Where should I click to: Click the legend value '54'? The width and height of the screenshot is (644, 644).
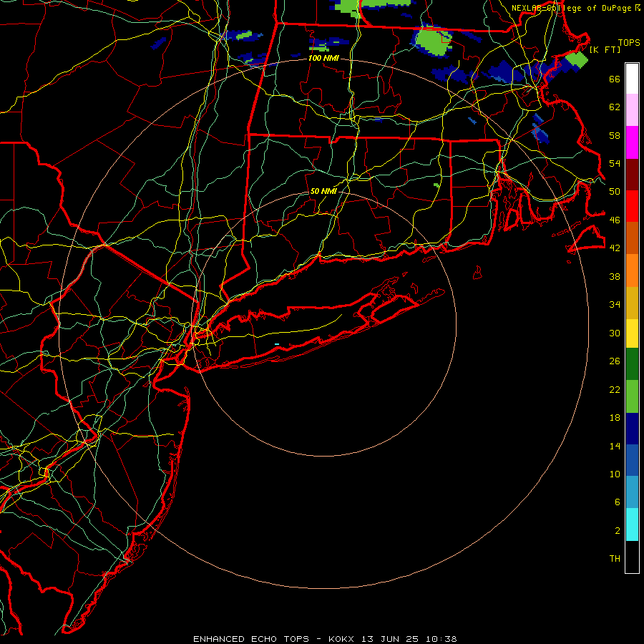[615, 163]
